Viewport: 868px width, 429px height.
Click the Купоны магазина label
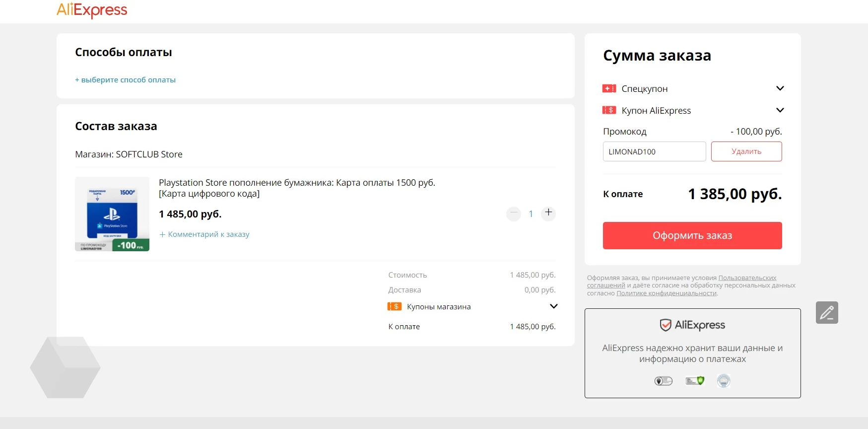tap(439, 307)
